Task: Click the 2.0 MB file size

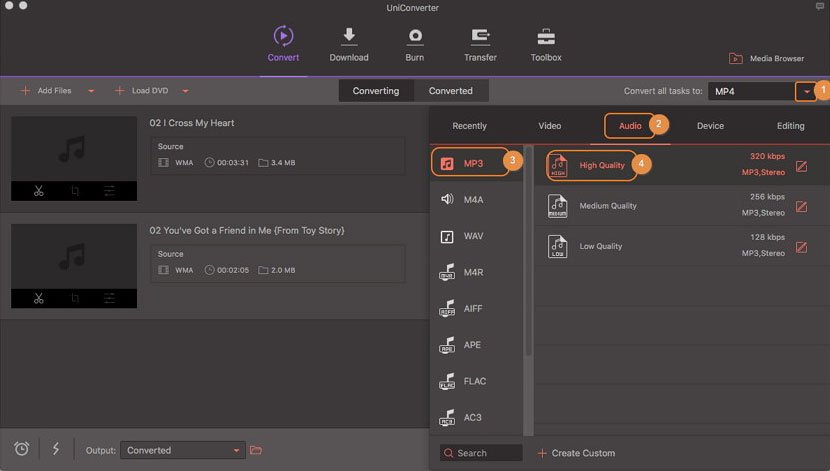Action: click(x=283, y=270)
